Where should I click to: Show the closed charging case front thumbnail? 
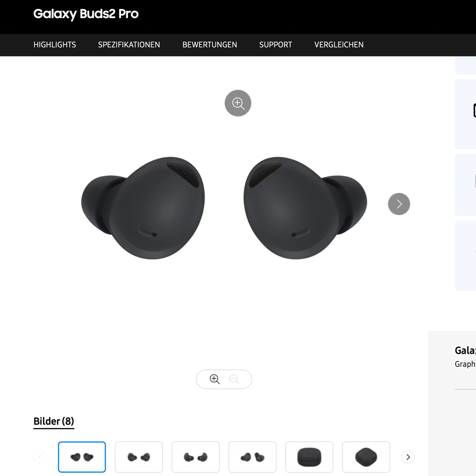click(x=309, y=457)
